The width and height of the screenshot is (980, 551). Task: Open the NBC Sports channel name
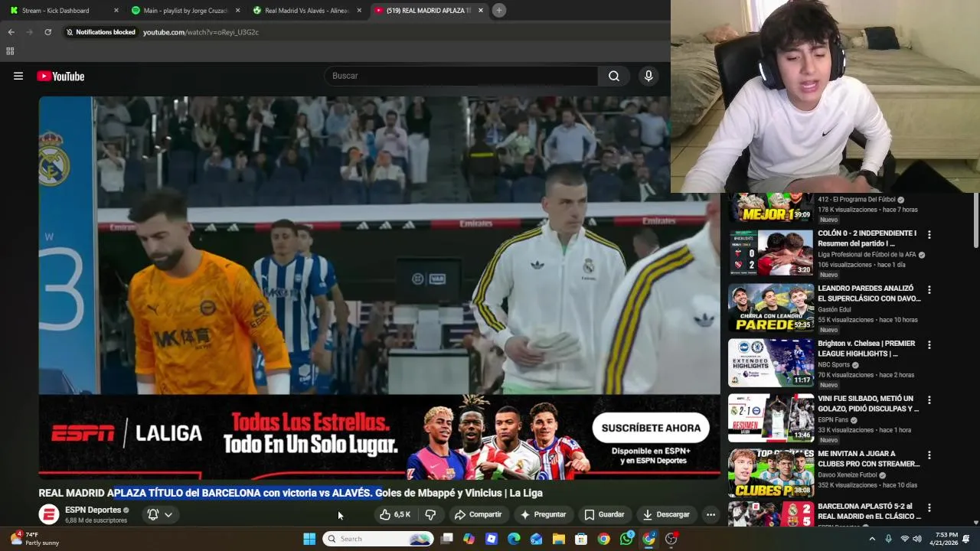pos(833,364)
